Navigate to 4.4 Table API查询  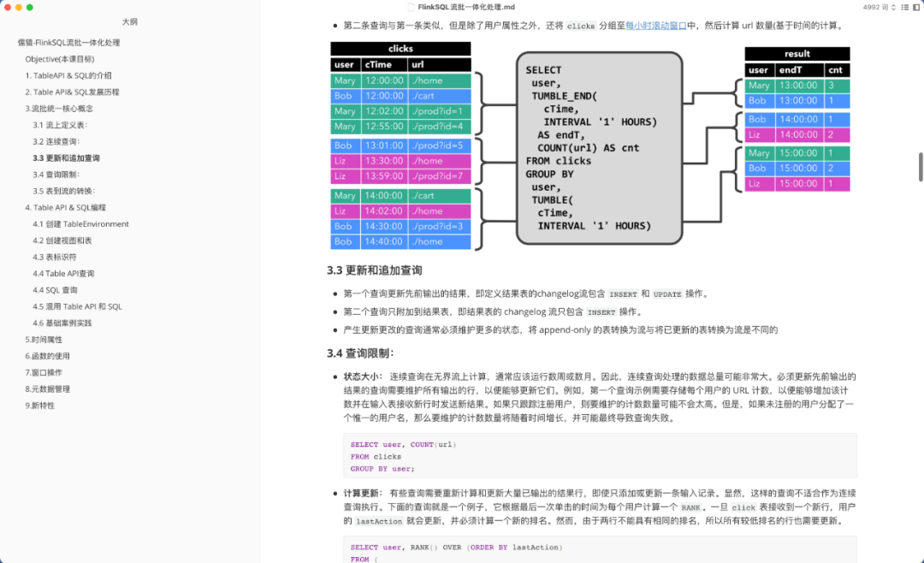pos(63,274)
